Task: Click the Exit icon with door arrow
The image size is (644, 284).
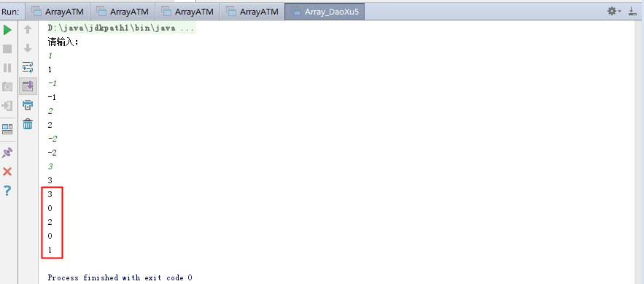Action: (7, 106)
